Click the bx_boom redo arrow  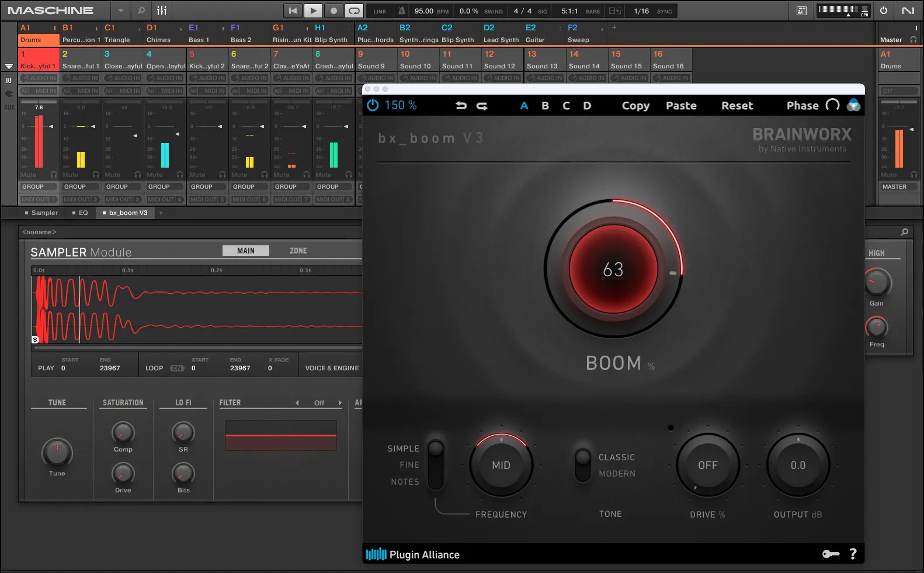tap(482, 106)
